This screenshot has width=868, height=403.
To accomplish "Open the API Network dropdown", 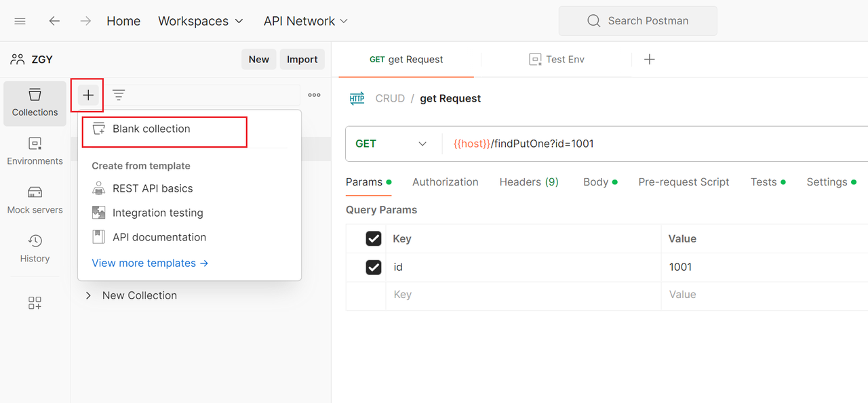I will 306,21.
